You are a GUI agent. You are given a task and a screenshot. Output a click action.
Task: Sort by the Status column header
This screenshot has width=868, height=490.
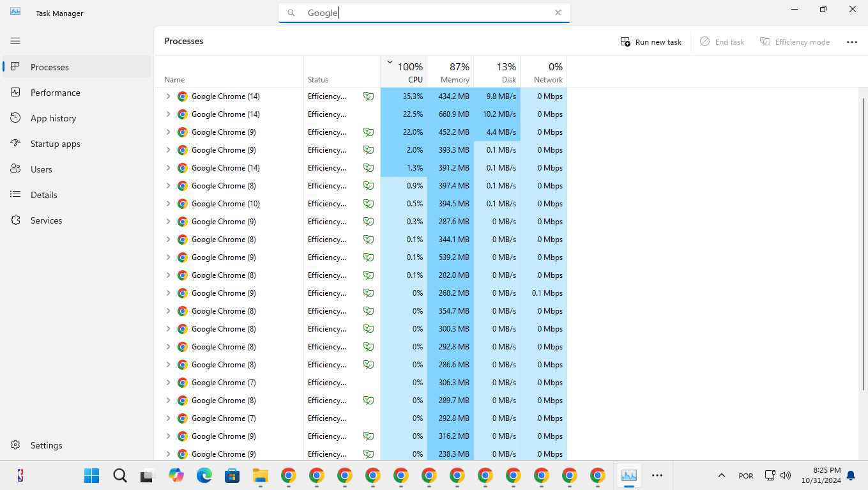pyautogui.click(x=342, y=72)
